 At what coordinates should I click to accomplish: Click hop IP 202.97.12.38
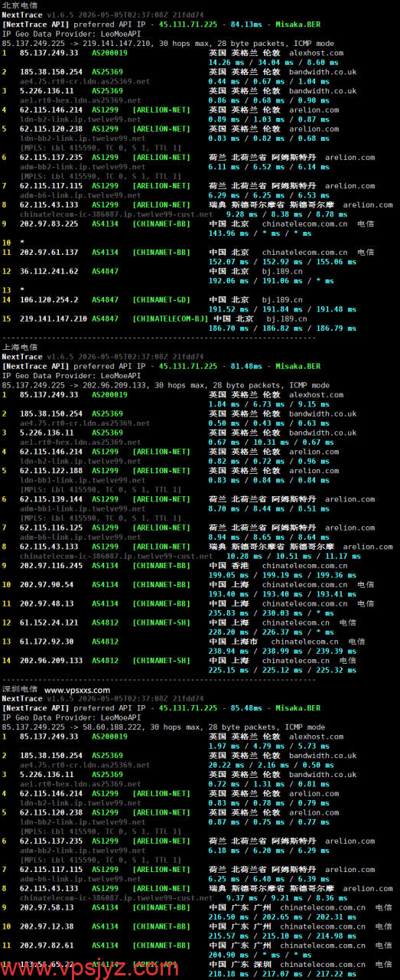[47, 926]
